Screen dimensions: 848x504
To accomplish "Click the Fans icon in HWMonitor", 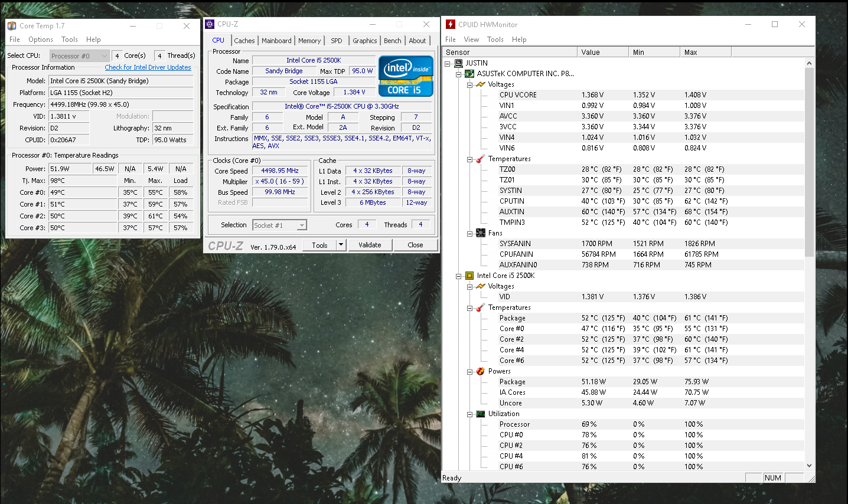I will [481, 233].
